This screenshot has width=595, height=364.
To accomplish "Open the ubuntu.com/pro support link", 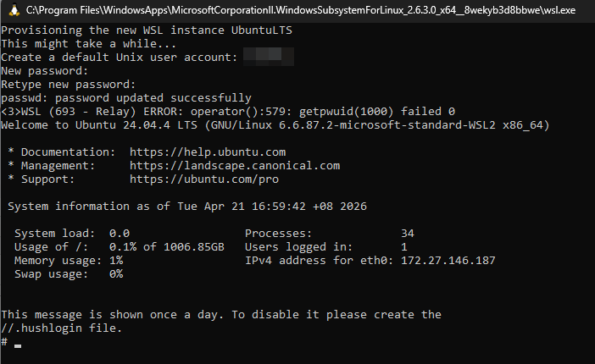I will (204, 179).
